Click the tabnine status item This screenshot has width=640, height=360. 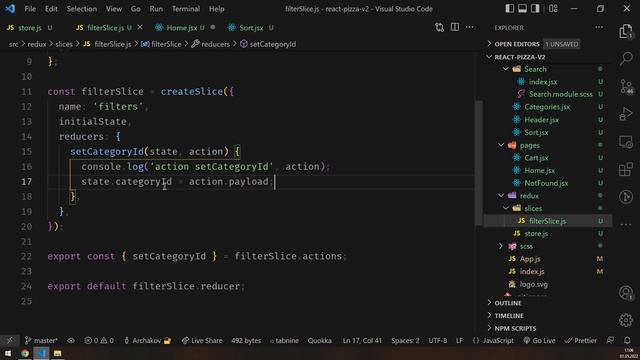pyautogui.click(x=284, y=340)
